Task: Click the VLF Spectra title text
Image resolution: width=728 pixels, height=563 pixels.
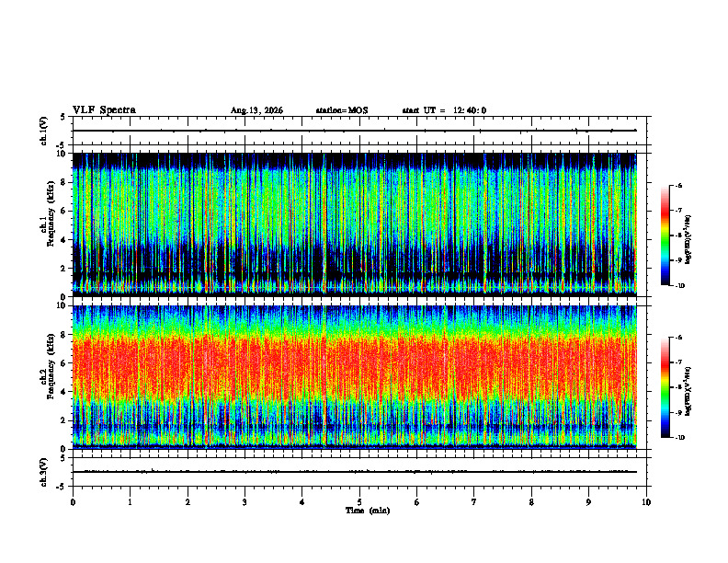Action: [x=104, y=110]
